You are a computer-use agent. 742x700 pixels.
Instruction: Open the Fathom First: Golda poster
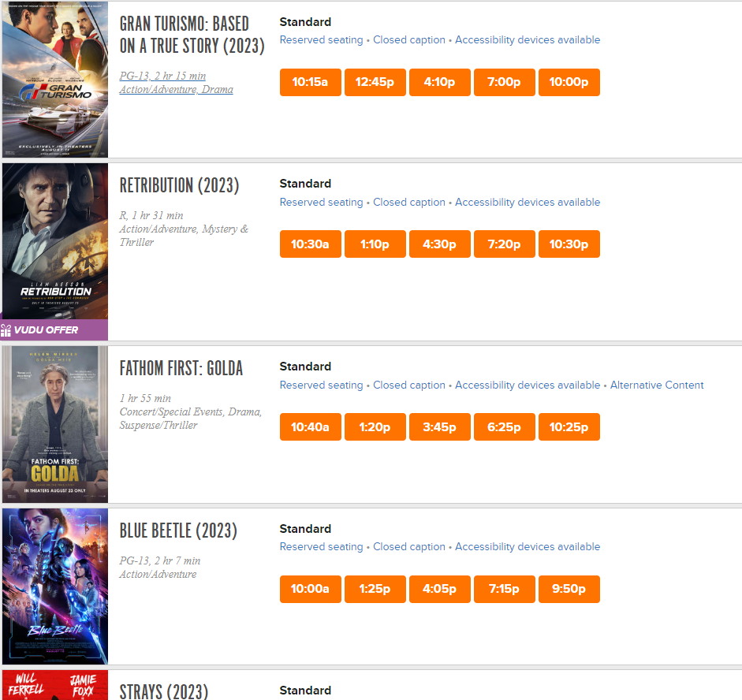(x=55, y=424)
